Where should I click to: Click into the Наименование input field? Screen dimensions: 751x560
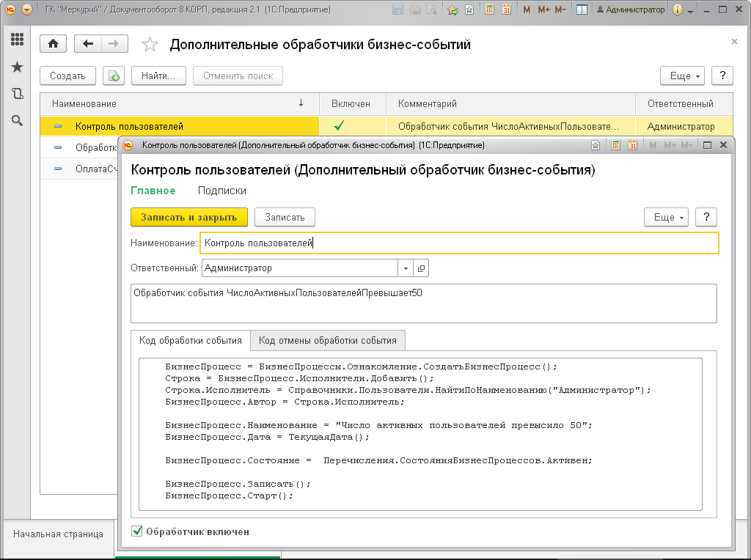coord(459,243)
